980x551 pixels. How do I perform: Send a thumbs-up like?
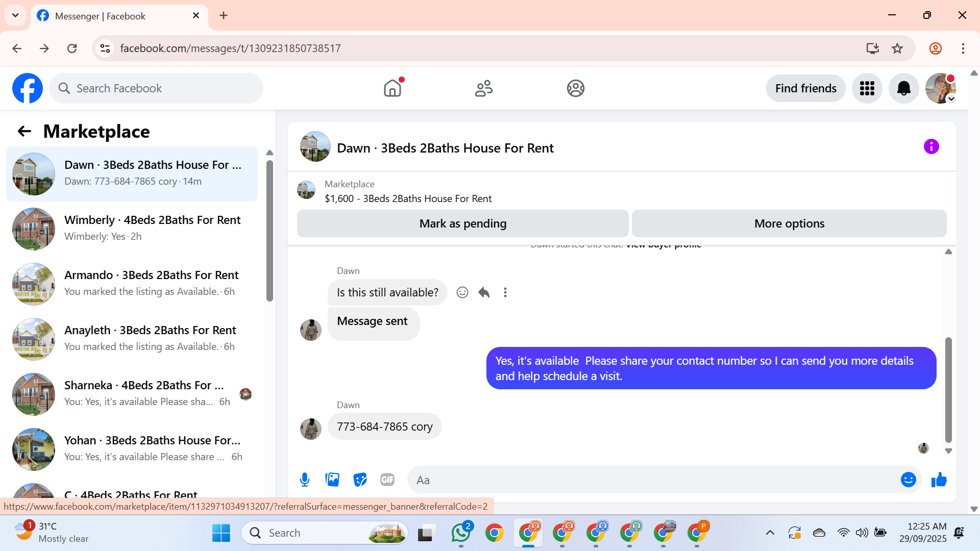tap(939, 480)
